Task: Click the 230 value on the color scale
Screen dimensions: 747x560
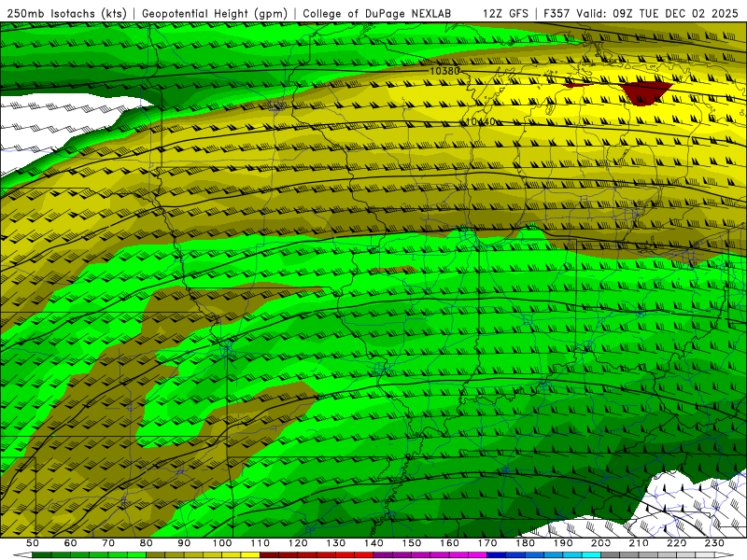Action: pos(715,543)
